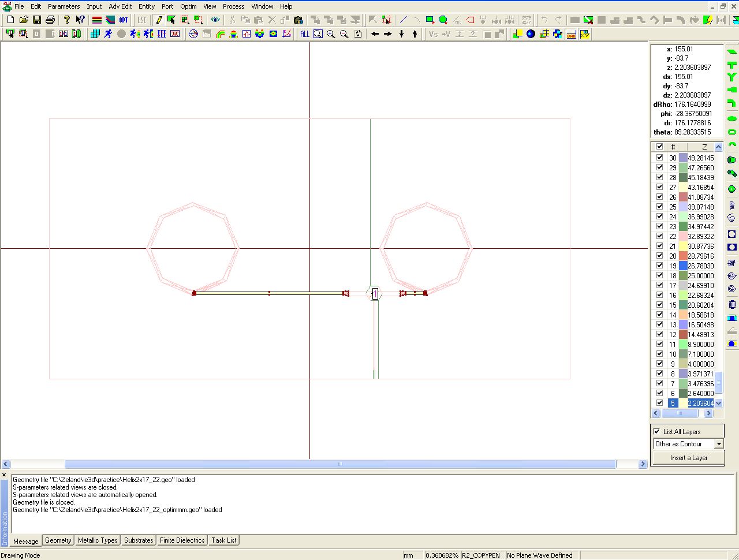Switch to the Substrates tab

coord(139,540)
